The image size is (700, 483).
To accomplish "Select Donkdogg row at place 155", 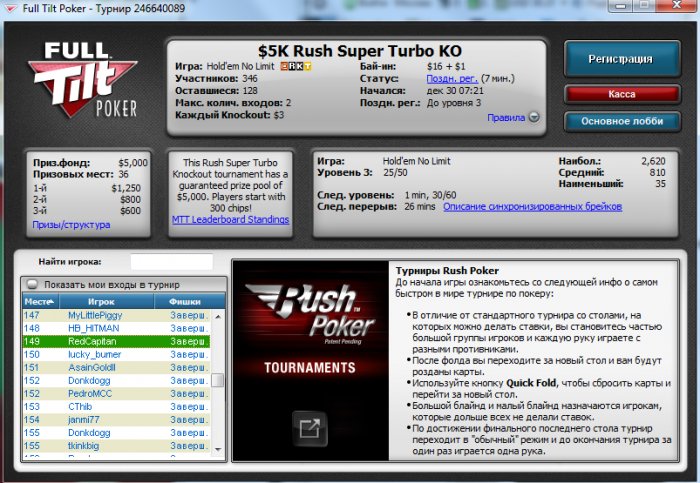I will coord(116,433).
